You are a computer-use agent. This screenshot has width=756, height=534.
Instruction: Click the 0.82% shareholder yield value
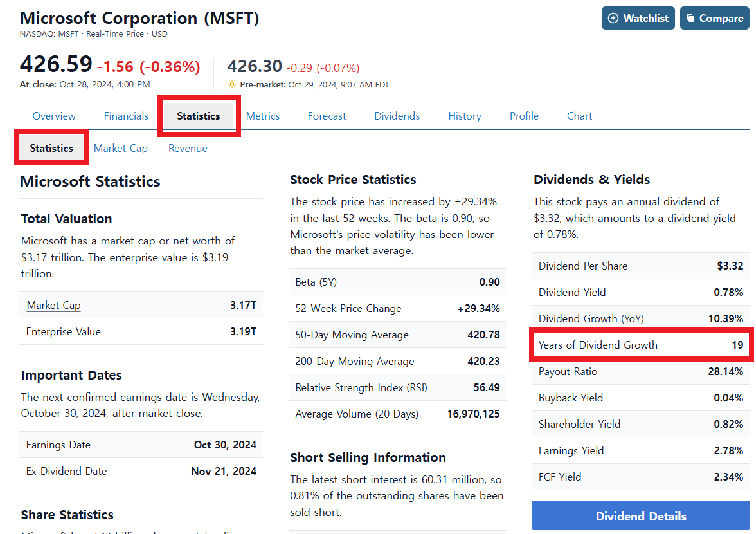(728, 425)
